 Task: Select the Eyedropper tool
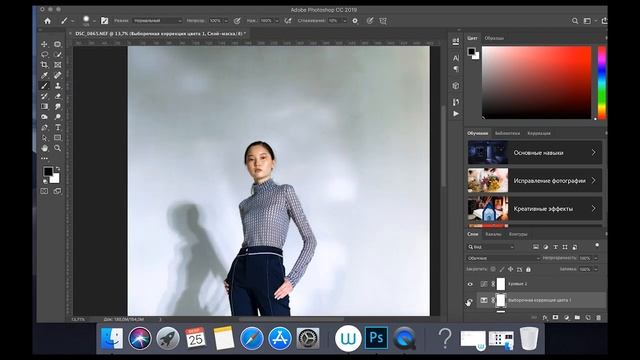coord(44,75)
